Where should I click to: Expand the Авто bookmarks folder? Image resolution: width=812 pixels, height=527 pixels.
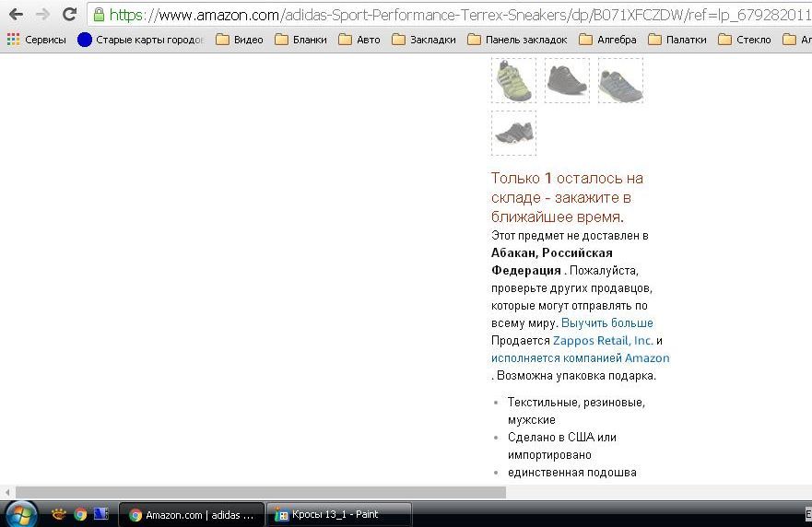[x=359, y=40]
